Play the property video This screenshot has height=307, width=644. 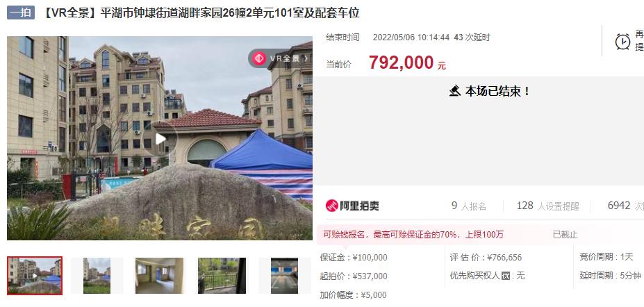point(160,139)
